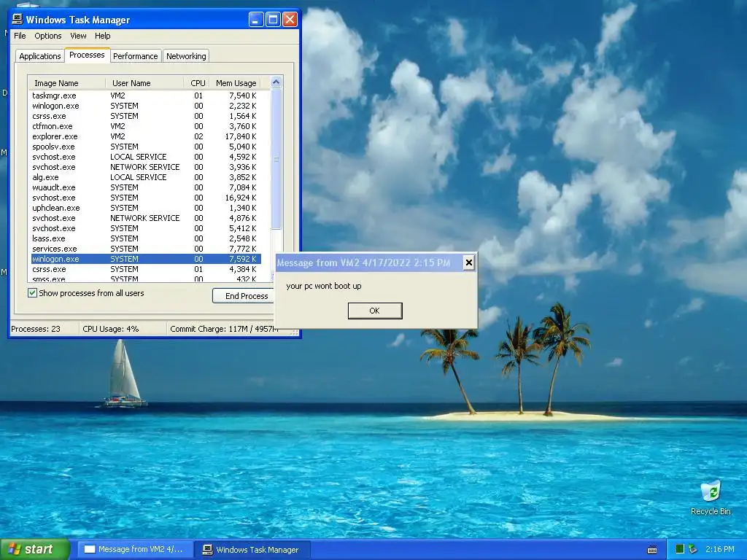Switch to the Applications tab
This screenshot has width=747, height=560.
pyautogui.click(x=40, y=56)
